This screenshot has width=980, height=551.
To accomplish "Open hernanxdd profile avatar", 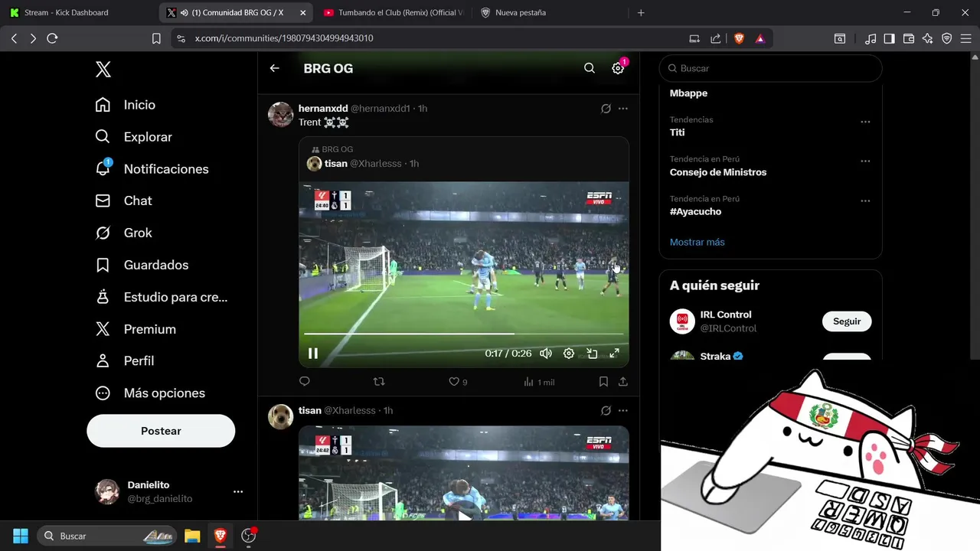I will [281, 114].
